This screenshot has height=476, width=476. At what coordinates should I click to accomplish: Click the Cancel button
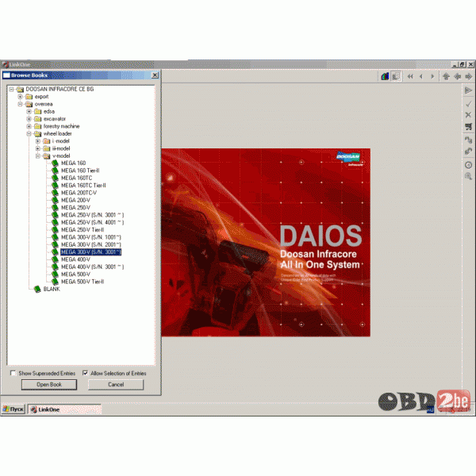coord(116,385)
